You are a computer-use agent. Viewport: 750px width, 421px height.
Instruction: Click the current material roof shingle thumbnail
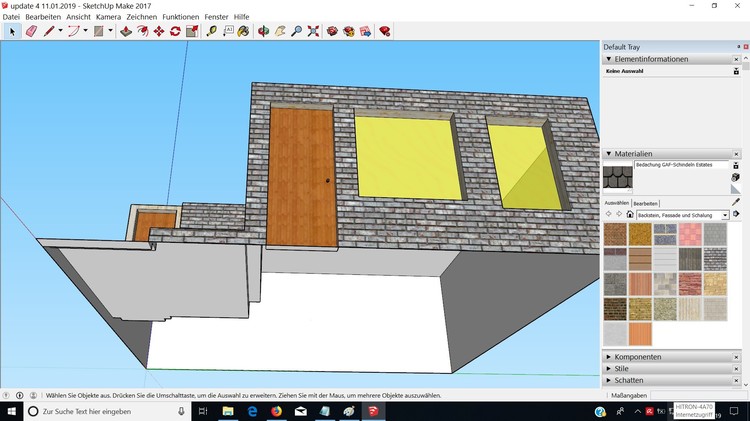coord(618,177)
